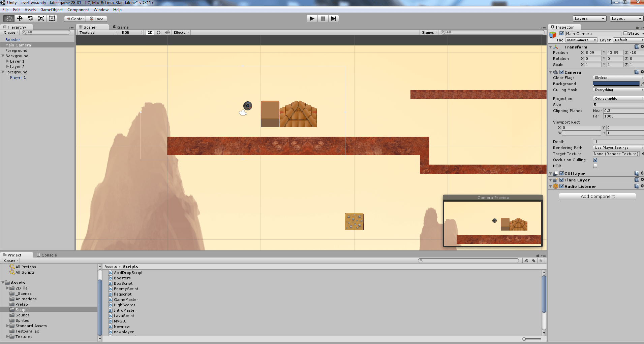Toggle the 2D view button
This screenshot has width=644, height=344.
[150, 33]
